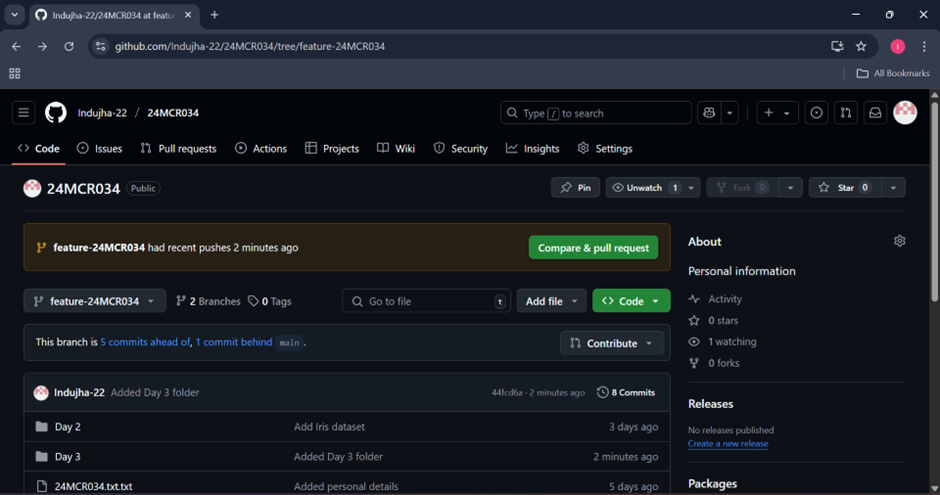Switch to the Pull requests tab
The width and height of the screenshot is (940, 495).
click(x=179, y=149)
